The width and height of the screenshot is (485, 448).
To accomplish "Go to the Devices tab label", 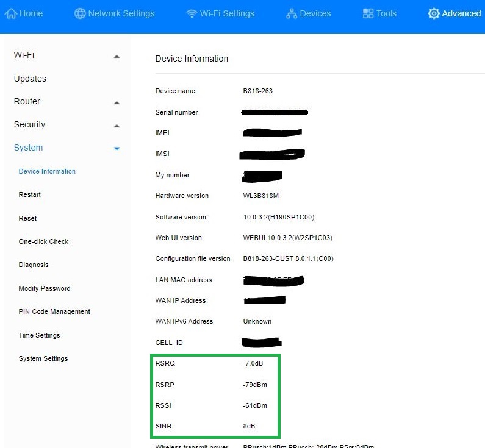I will coord(315,13).
